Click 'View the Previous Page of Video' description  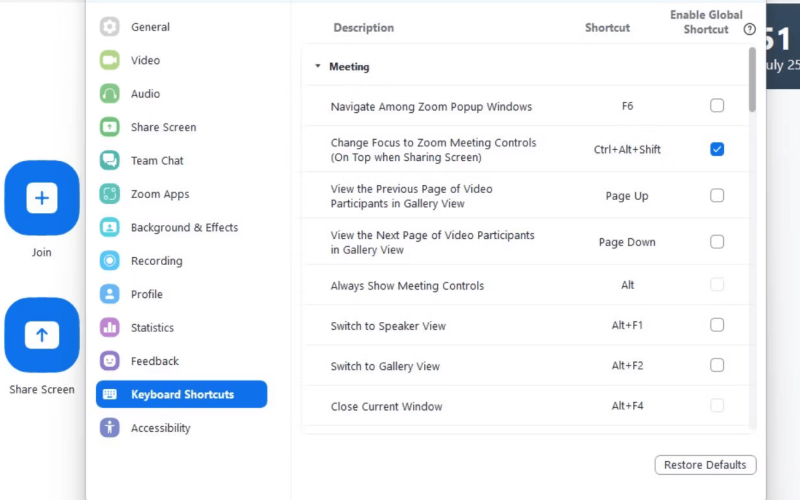click(411, 196)
